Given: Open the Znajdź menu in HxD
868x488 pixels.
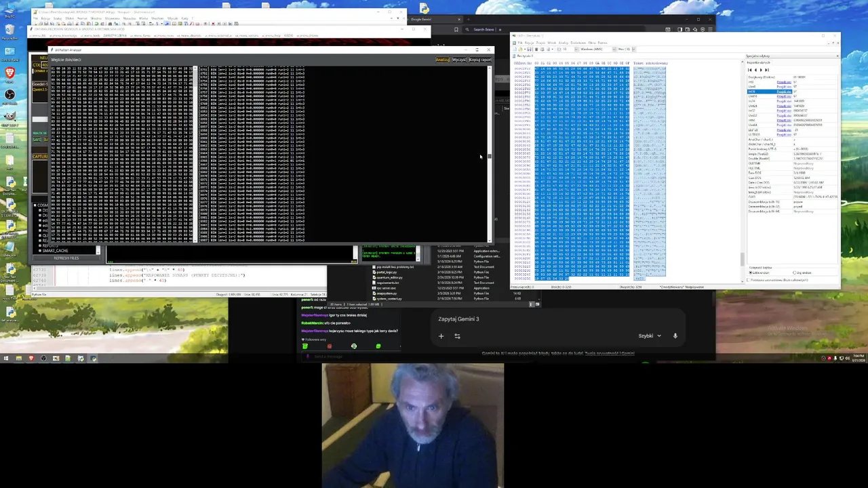Looking at the screenshot, I should point(540,43).
